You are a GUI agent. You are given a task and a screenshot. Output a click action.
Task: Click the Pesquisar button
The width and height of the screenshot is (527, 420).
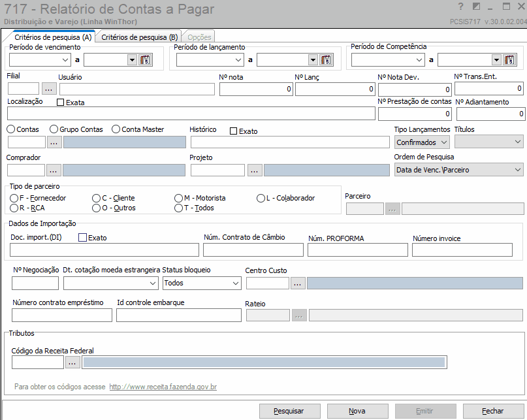coord(290,411)
